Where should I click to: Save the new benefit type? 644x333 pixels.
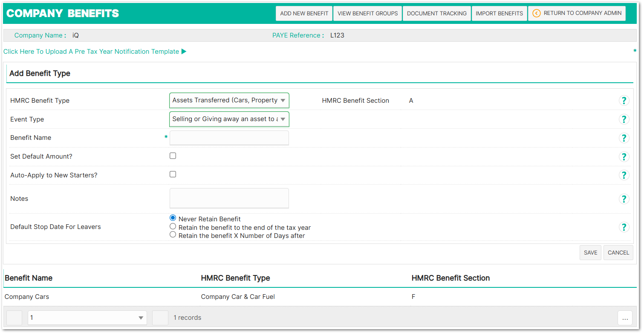[590, 252]
